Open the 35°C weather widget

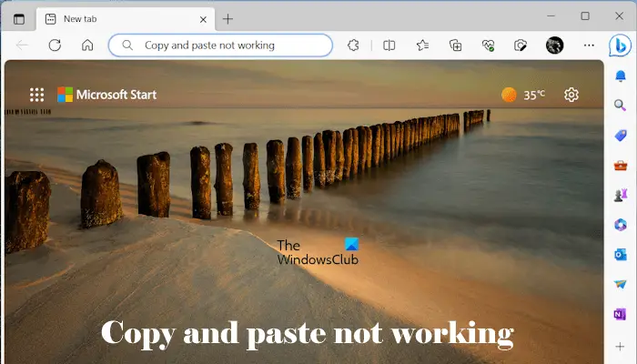point(523,95)
